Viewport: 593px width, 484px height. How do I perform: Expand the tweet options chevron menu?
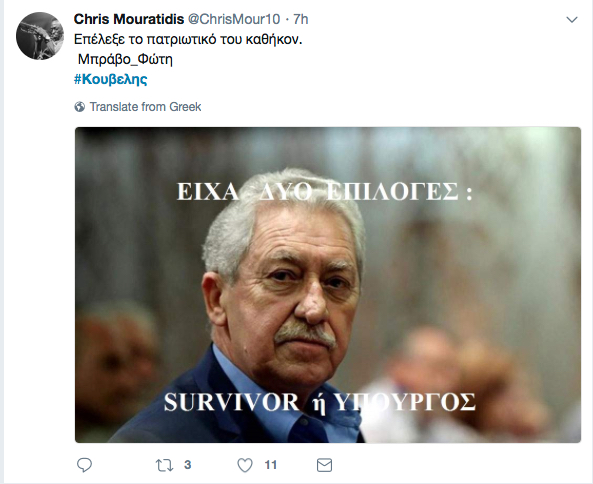point(571,20)
